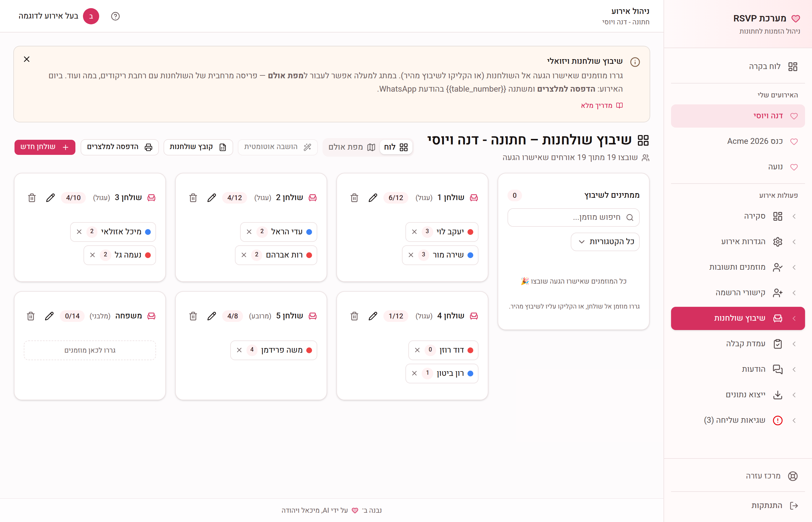Viewport: 812px width, 522px height.
Task: Remove נעמה גל from table 3
Action: coord(93,255)
